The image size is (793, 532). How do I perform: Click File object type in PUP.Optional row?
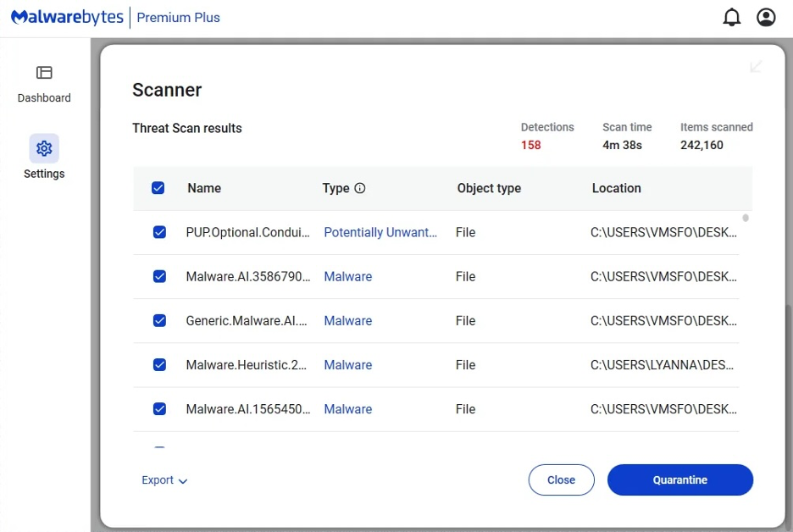pos(465,232)
